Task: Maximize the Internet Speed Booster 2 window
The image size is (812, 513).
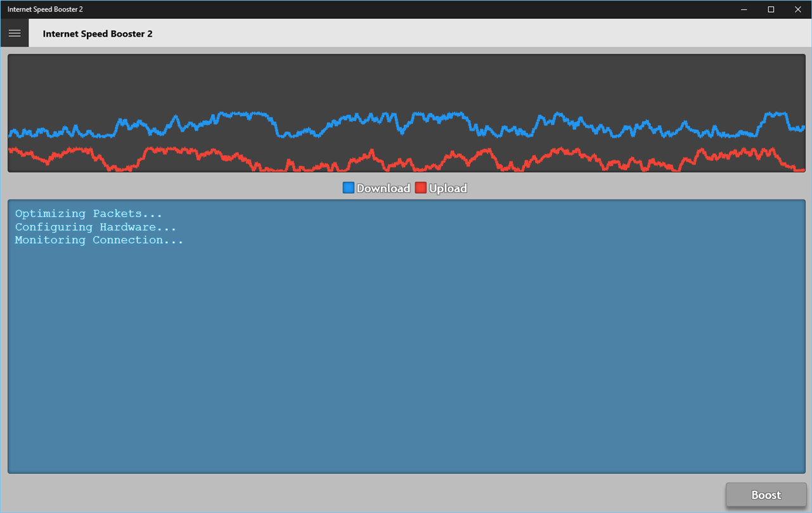Action: (771, 9)
